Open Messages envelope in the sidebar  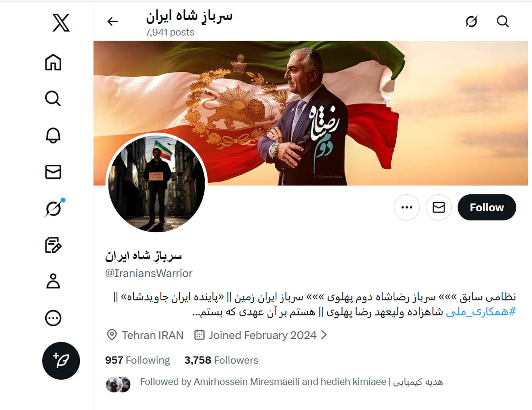click(53, 172)
